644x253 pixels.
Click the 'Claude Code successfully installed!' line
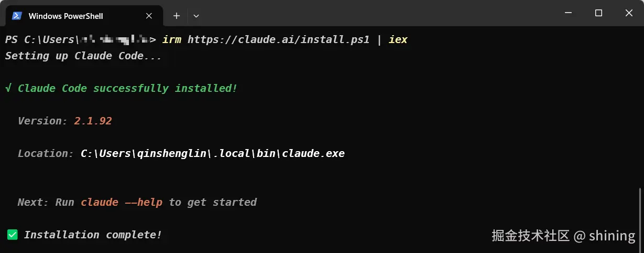(127, 88)
